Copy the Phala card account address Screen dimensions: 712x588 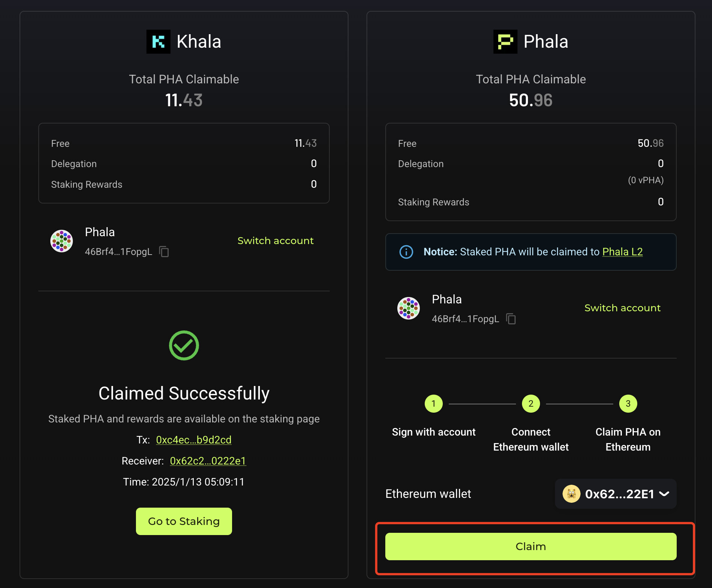pyautogui.click(x=511, y=319)
